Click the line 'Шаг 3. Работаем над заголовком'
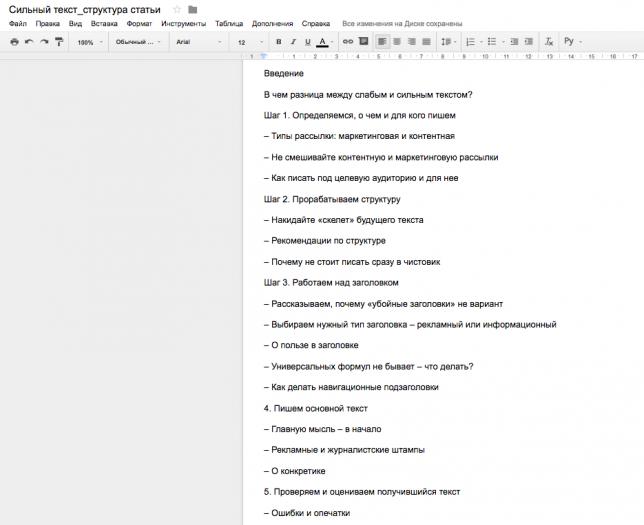The width and height of the screenshot is (644, 525). click(331, 283)
